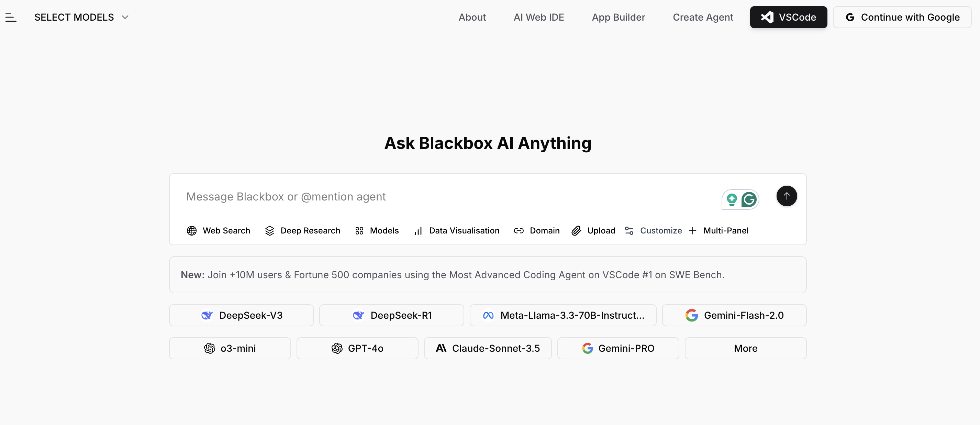Viewport: 980px width, 425px height.
Task: Expand the SELECT MODELS dropdown
Action: coord(82,17)
